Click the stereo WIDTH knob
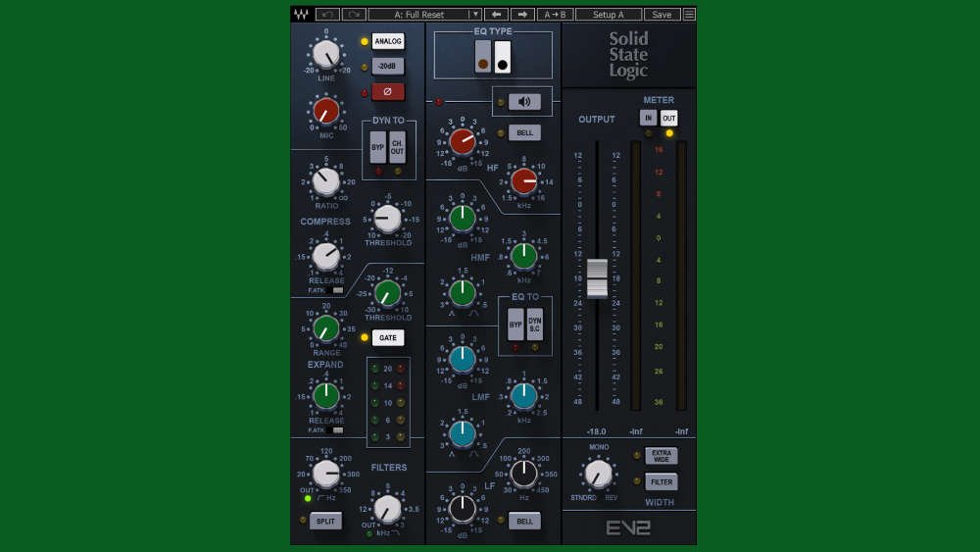This screenshot has height=552, width=980. coord(598,474)
